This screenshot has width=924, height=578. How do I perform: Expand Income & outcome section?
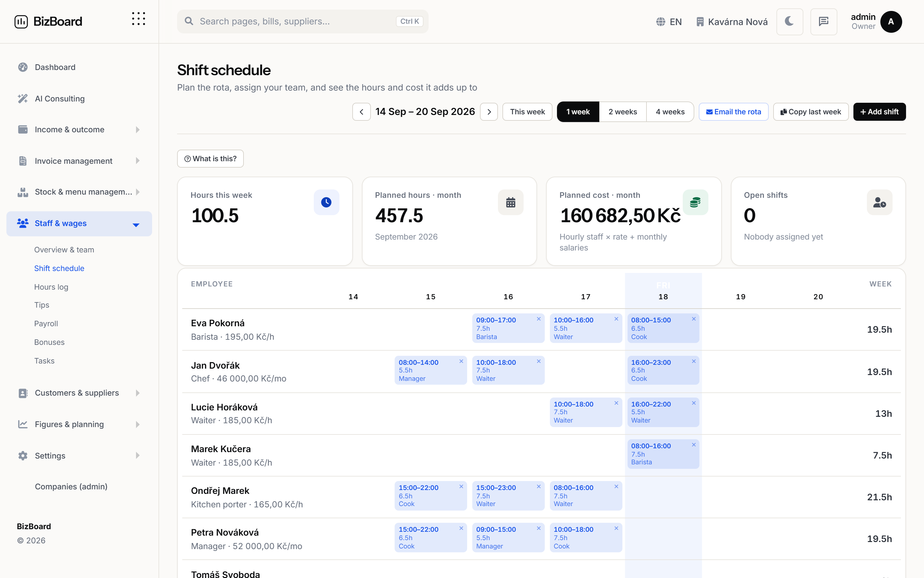coord(79,130)
